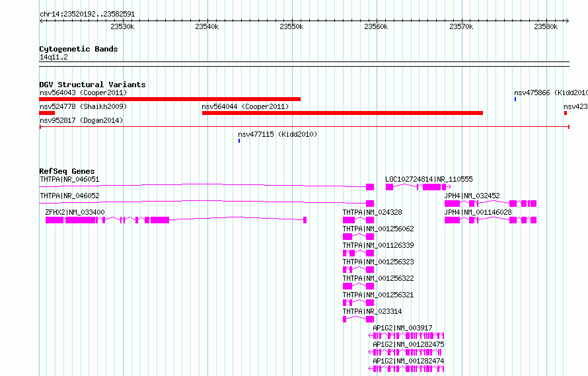Click the blue nsv477115 variant marker
This screenshot has height=376, width=588.
click(239, 141)
